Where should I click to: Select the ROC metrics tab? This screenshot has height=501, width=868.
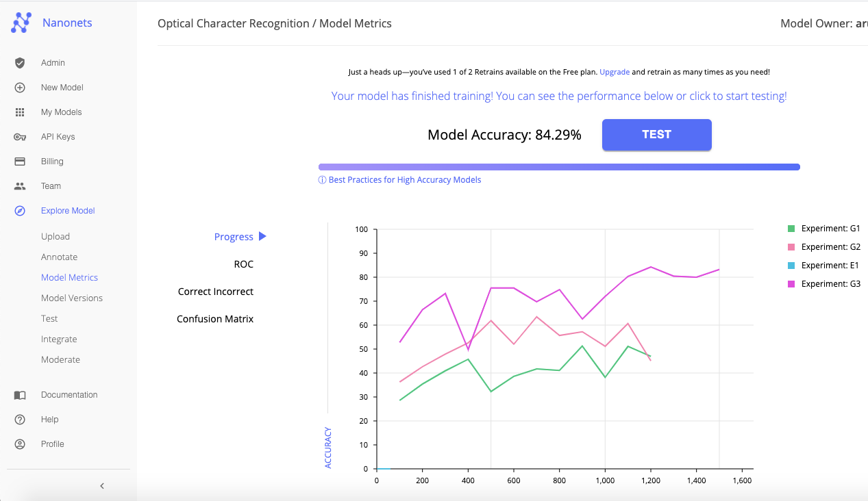click(x=243, y=264)
